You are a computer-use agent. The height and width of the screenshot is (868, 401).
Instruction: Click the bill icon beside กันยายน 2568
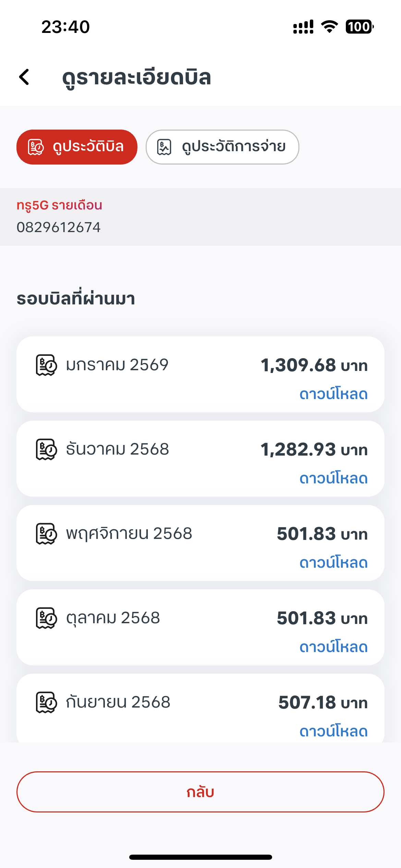click(46, 702)
